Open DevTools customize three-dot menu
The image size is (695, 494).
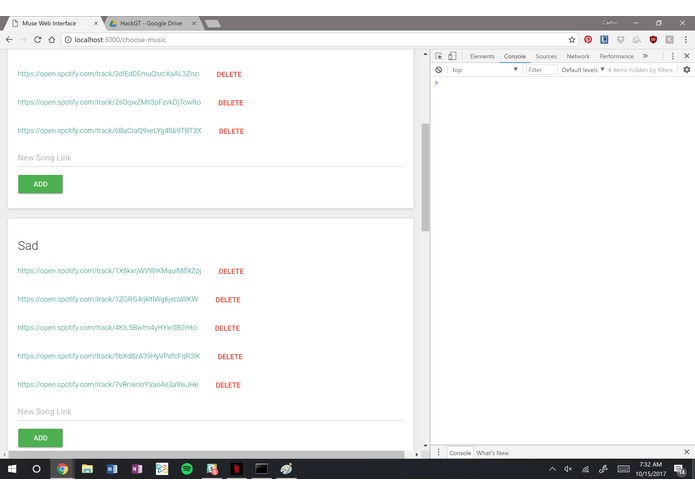point(672,56)
